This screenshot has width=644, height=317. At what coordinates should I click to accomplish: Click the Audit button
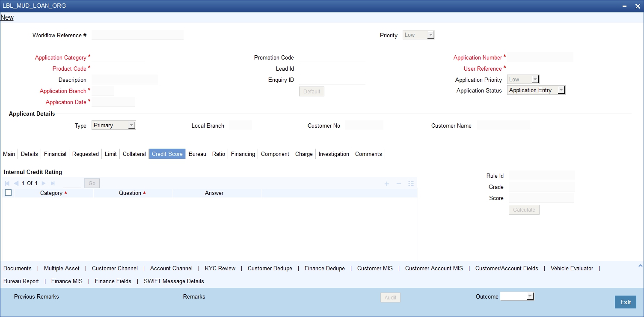[390, 298]
